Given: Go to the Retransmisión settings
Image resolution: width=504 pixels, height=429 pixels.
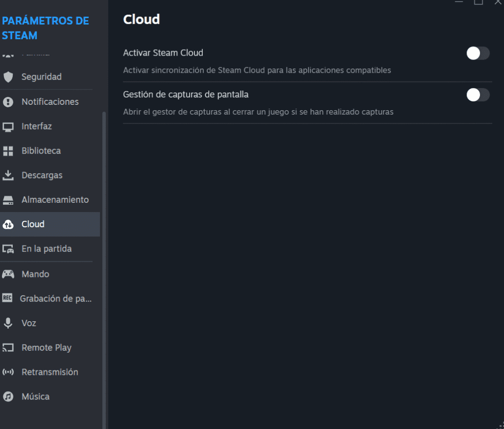Looking at the screenshot, I should click(50, 372).
